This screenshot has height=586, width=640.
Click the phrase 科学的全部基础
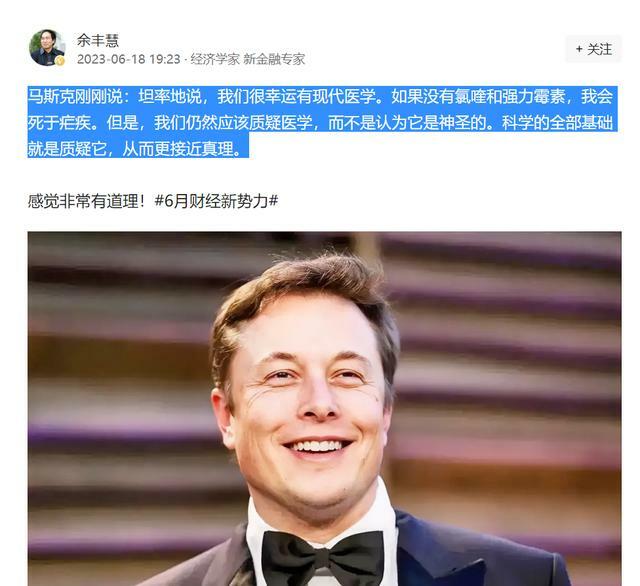pyautogui.click(x=558, y=122)
